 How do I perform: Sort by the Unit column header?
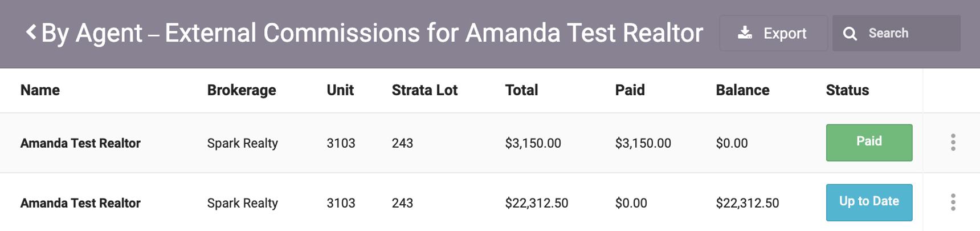(x=340, y=90)
